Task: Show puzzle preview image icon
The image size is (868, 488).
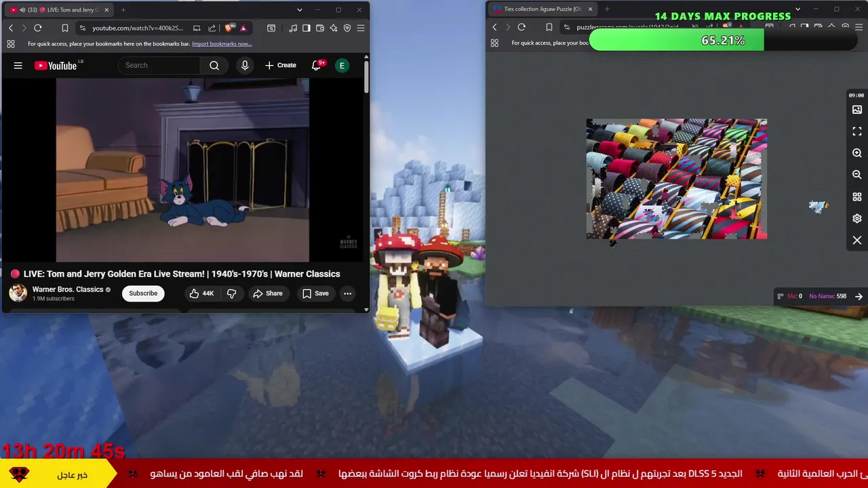Action: click(x=857, y=110)
